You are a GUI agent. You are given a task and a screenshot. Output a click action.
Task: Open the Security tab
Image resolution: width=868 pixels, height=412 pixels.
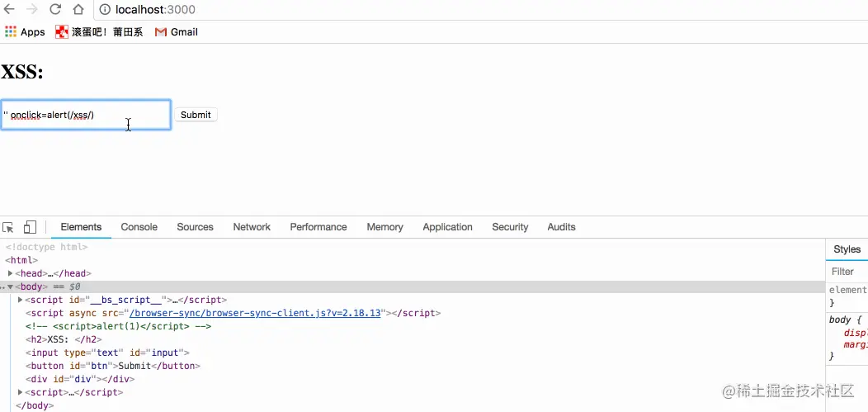pos(510,227)
